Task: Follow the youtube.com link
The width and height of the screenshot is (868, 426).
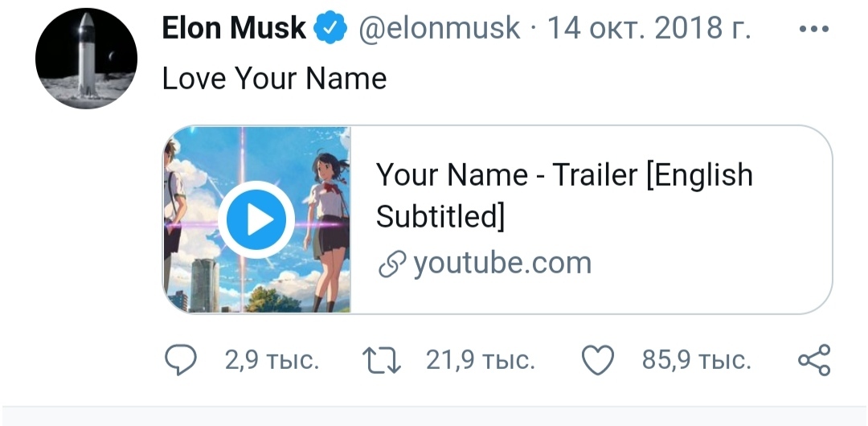Action: pos(502,263)
